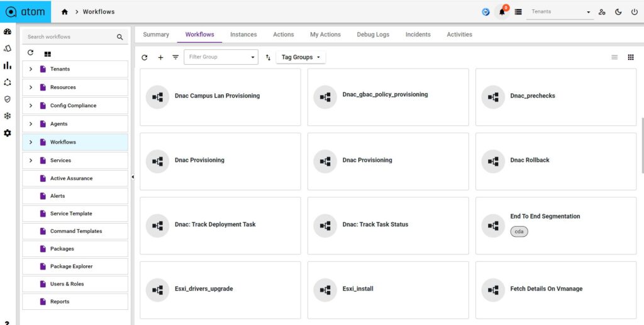
Task: Open the Filter Group dropdown
Action: coord(221,57)
